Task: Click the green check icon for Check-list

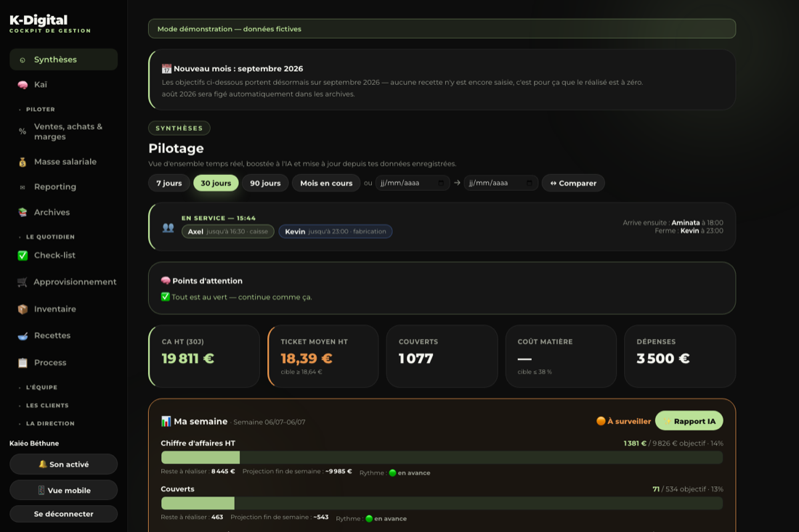Action: pyautogui.click(x=23, y=255)
